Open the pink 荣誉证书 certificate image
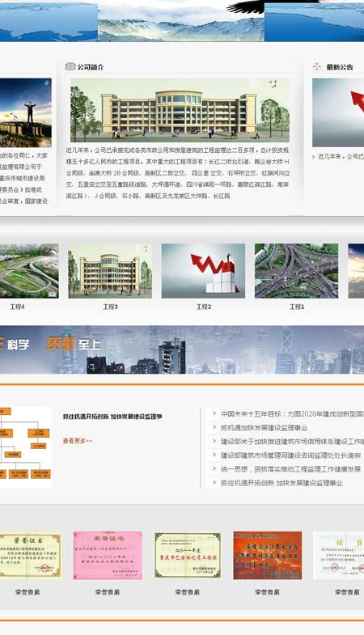Screen dimensions: 364x635 (x=108, y=555)
